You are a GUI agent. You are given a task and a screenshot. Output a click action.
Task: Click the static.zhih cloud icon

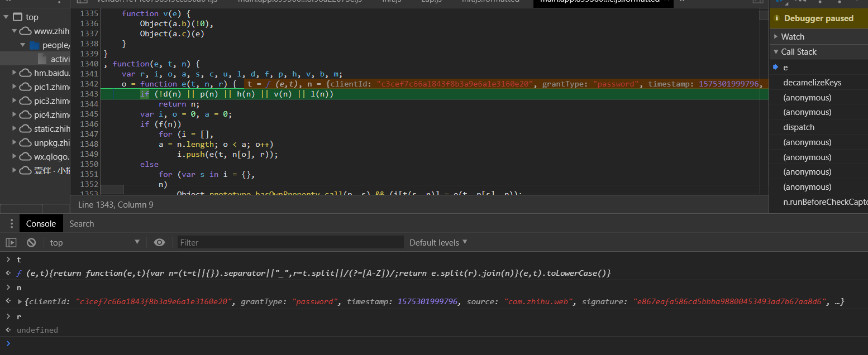click(x=26, y=128)
